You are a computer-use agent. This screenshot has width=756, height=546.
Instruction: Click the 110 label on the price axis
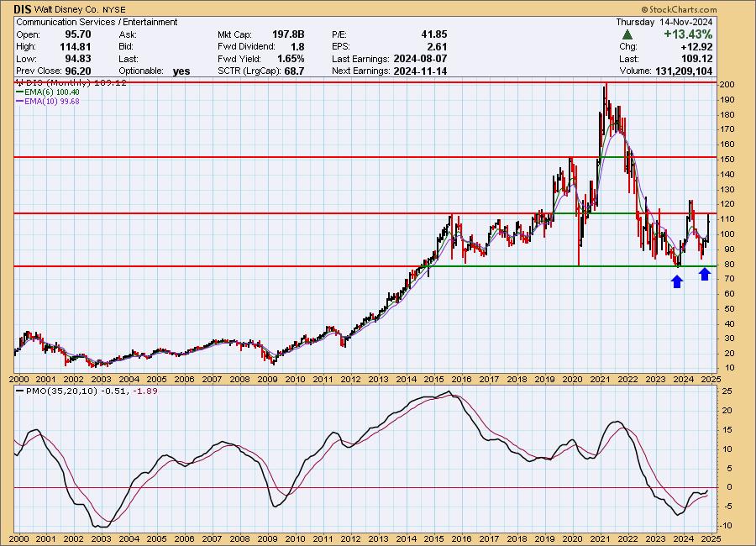(x=727, y=219)
